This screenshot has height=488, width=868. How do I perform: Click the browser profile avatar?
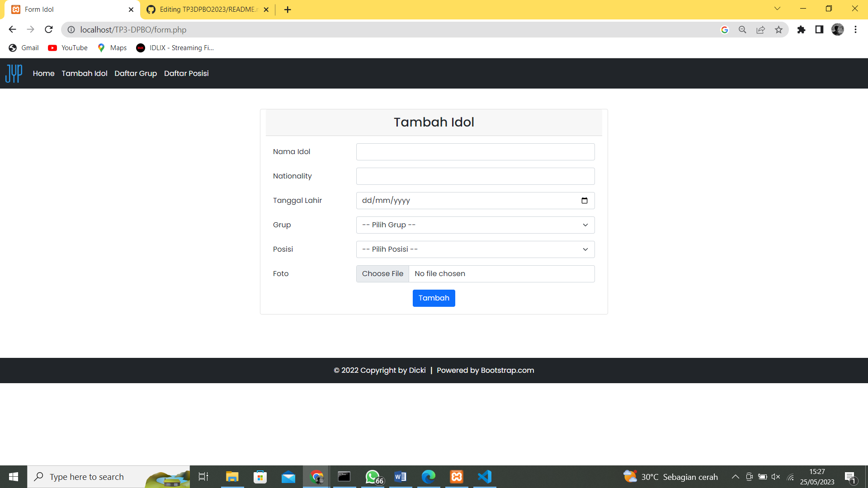(838, 29)
